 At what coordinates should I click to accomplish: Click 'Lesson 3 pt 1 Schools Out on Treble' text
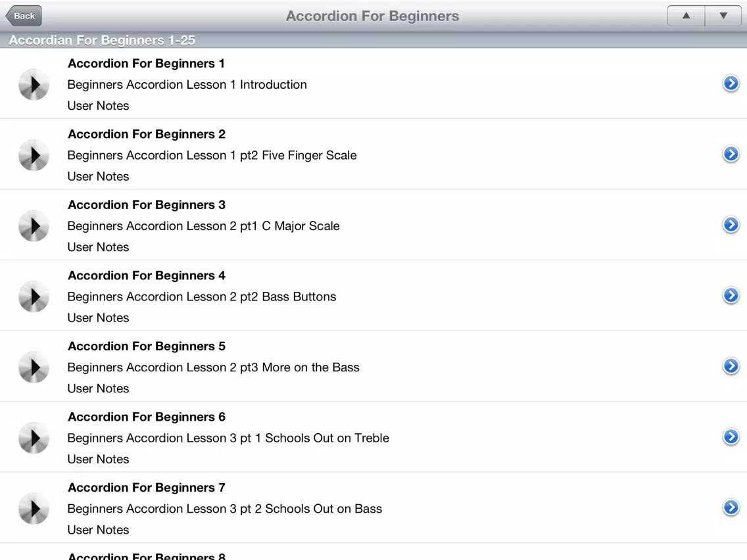(x=288, y=438)
